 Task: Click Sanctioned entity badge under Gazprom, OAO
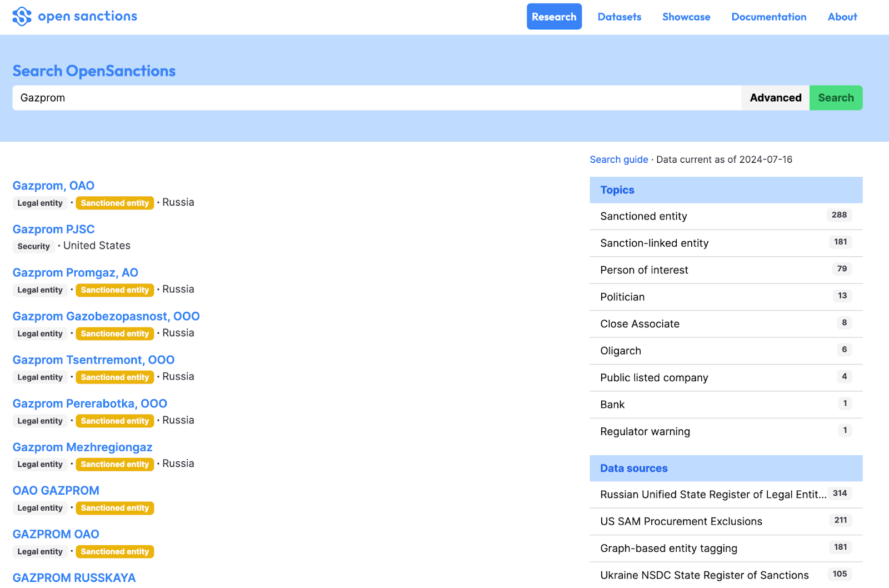115,203
